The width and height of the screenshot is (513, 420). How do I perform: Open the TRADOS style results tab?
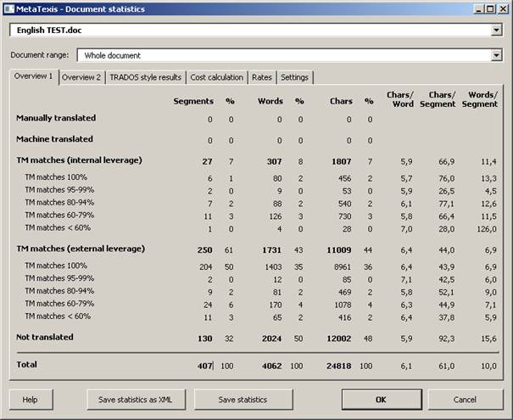[145, 77]
